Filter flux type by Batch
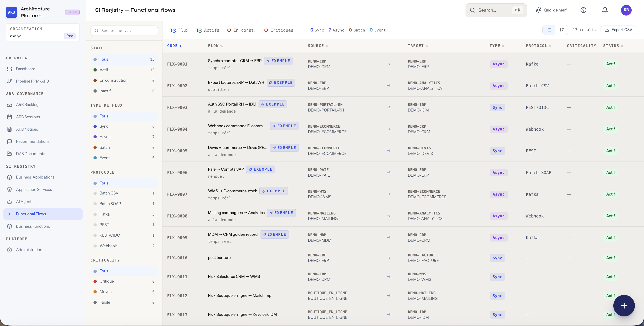 click(x=124, y=147)
